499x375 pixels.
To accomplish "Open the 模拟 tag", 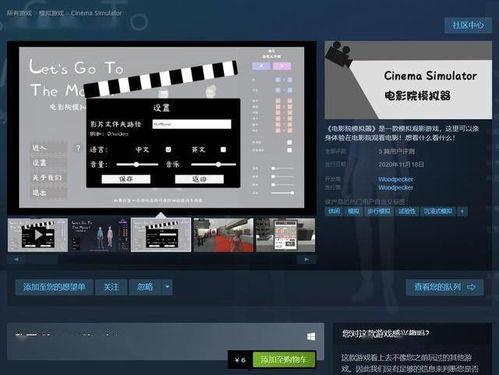I will 353,211.
